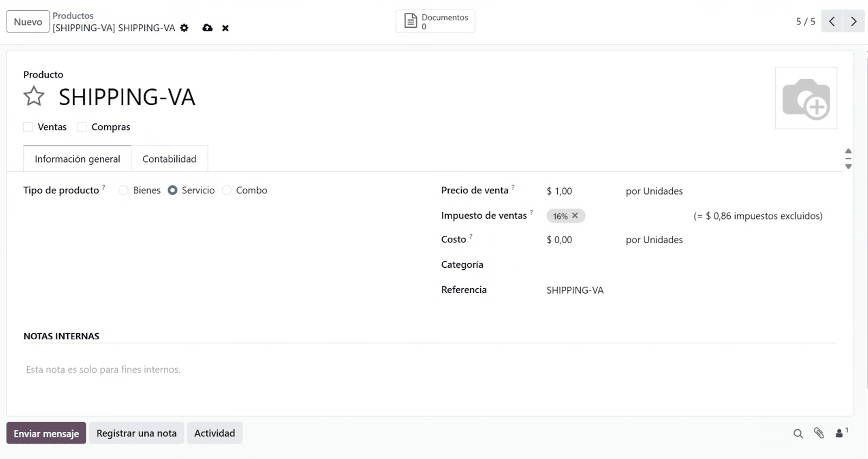
Task: Show help tooltip for Impuesto de ventas
Action: pyautogui.click(x=532, y=212)
